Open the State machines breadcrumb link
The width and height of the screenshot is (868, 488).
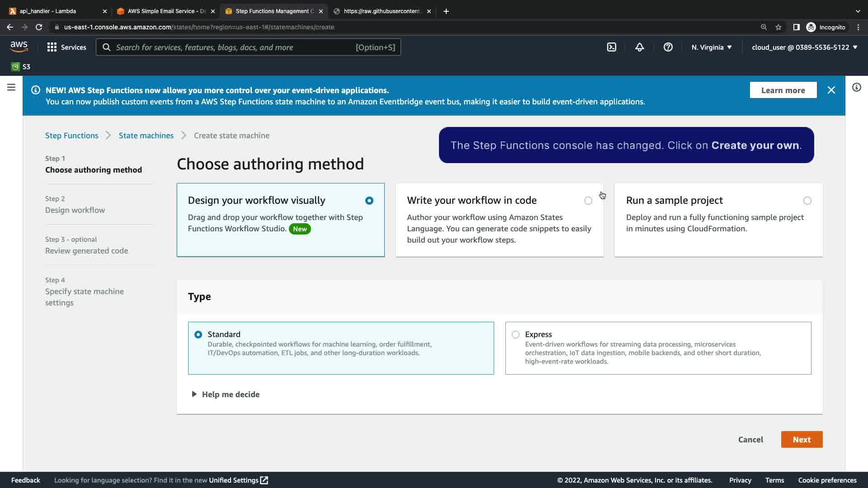(146, 136)
